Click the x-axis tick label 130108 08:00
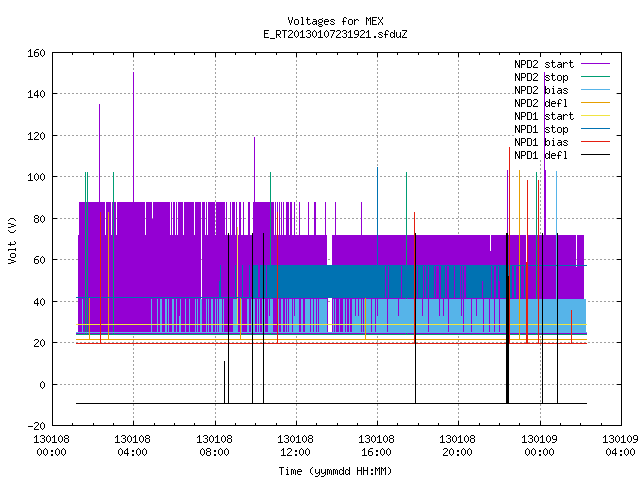Screen dimensions: 640x480 tap(214, 446)
